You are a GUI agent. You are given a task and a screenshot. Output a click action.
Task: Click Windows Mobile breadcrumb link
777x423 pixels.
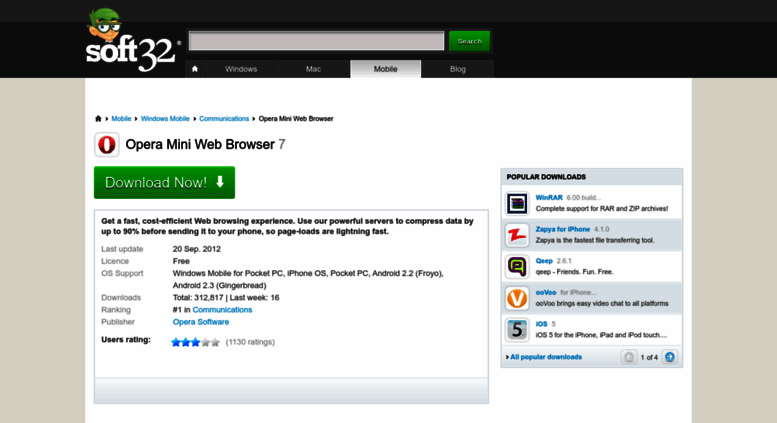tap(165, 118)
